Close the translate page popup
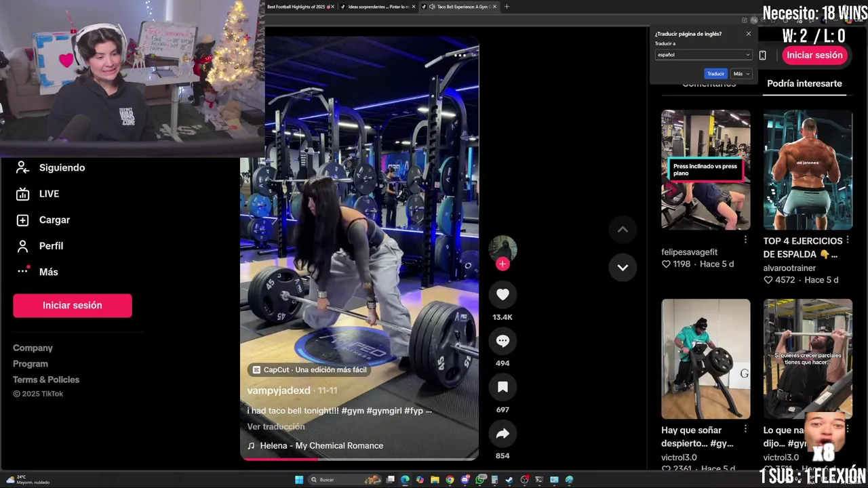The width and height of the screenshot is (868, 488). point(749,34)
